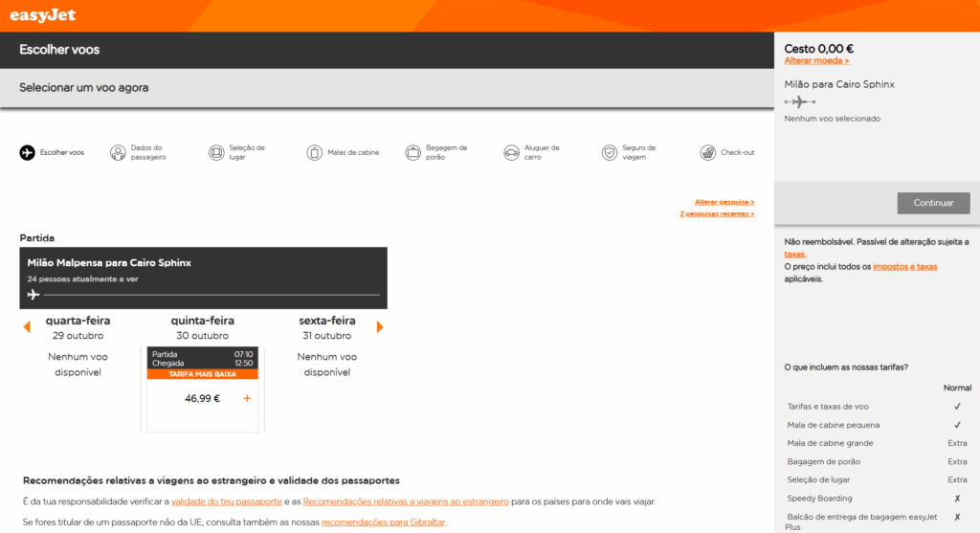980x533 pixels.
Task: Select the quinta-feira 30 outubro flight card
Action: click(202, 388)
